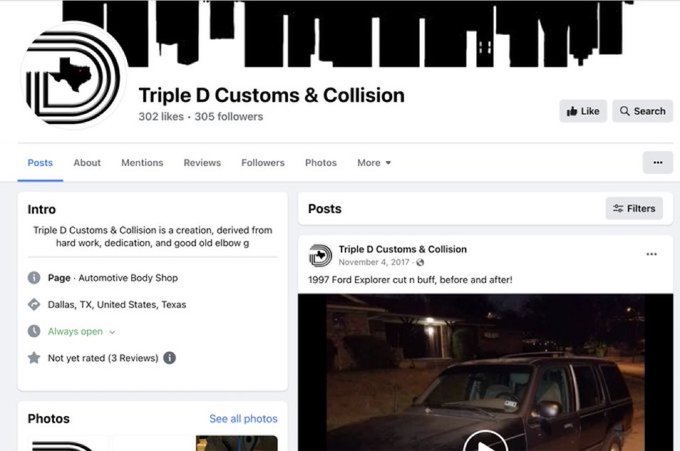The height and width of the screenshot is (451, 680).
Task: Open the November 4, 2017 post date
Action: point(374,262)
